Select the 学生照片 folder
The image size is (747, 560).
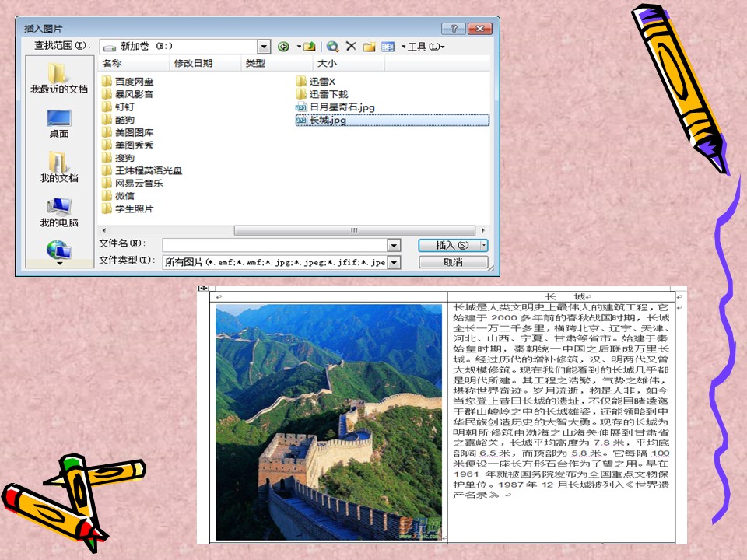tap(128, 208)
